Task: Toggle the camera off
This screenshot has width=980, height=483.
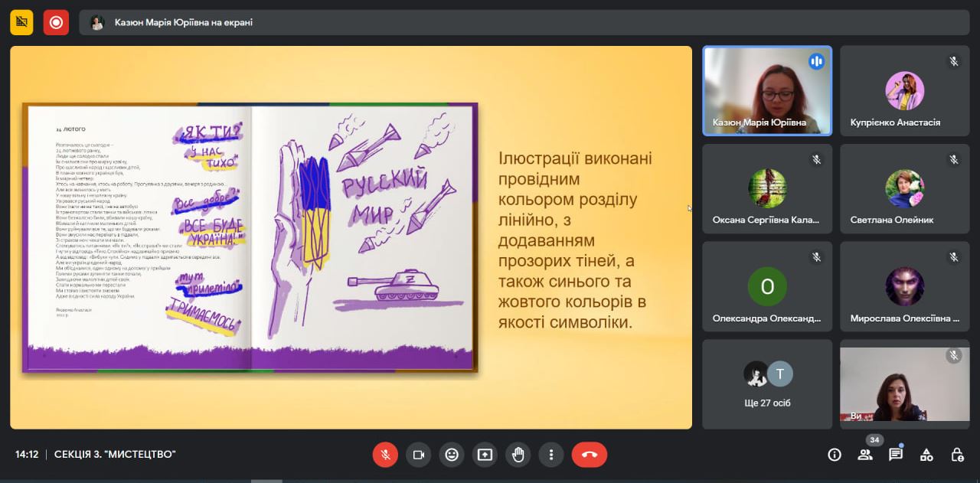Action: [418, 455]
